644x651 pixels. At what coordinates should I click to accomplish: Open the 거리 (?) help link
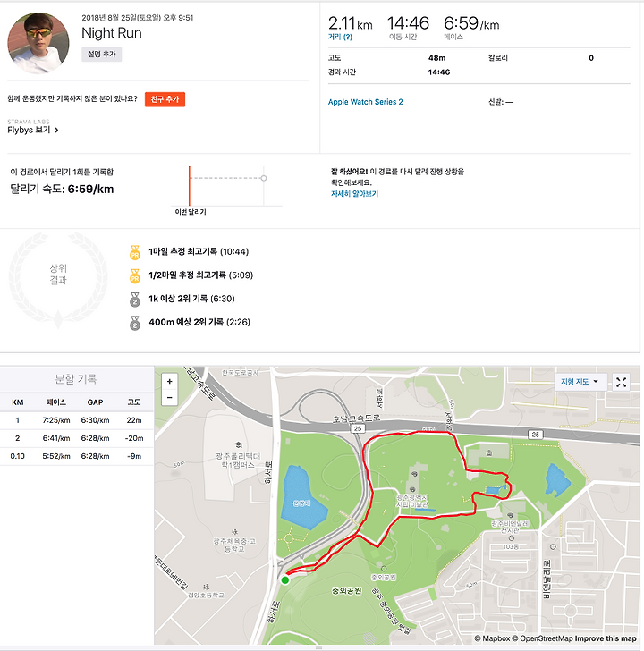[340, 37]
